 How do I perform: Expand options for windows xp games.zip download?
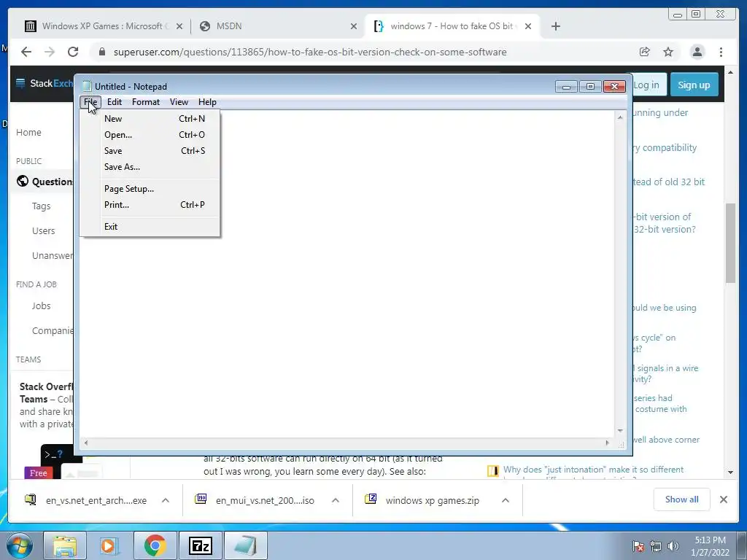point(506,500)
